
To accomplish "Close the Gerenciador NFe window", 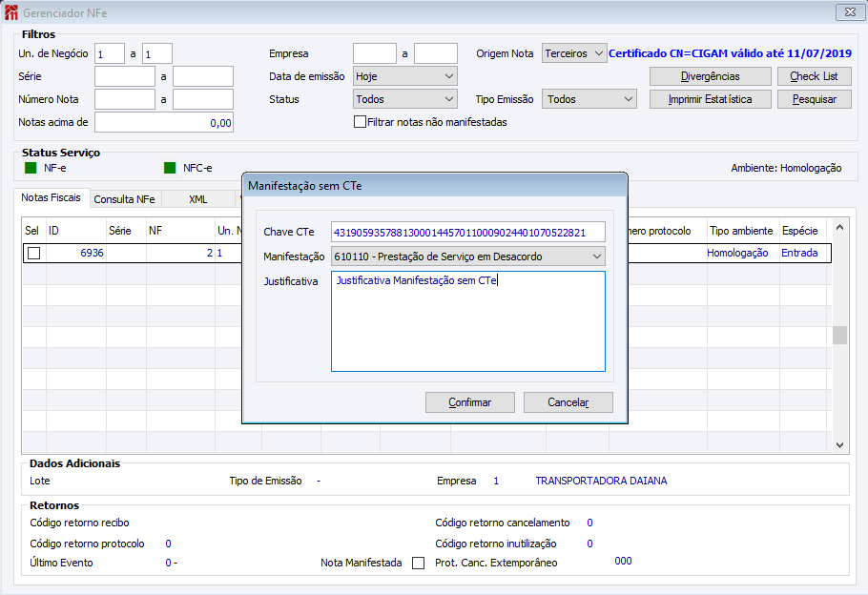I will [850, 11].
